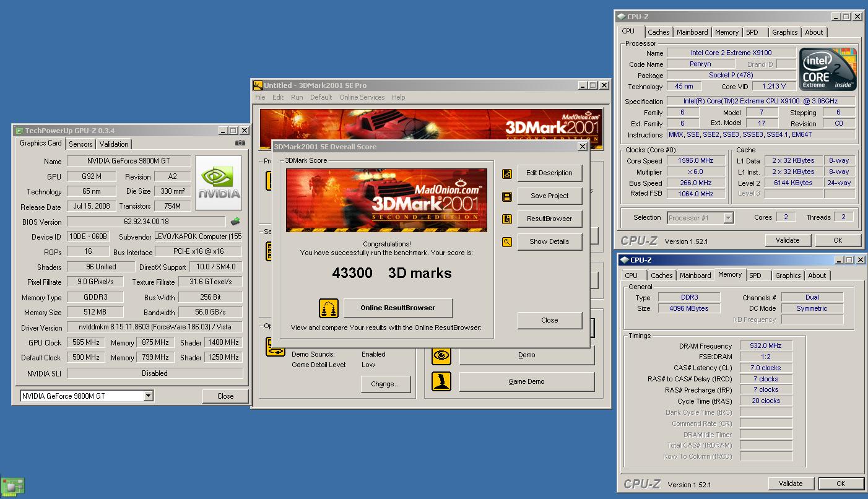
Task: Switch to the Validation tab in GPU-Z
Action: click(x=114, y=144)
